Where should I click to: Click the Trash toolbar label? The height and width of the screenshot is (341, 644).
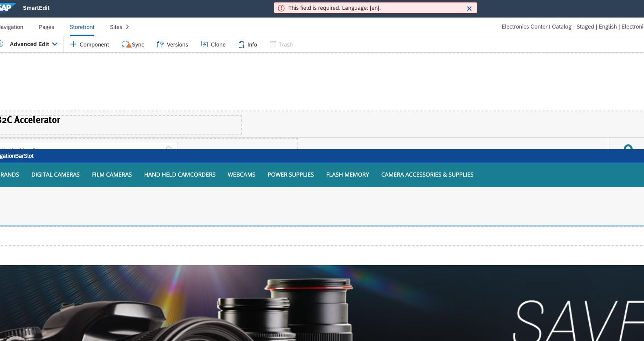pos(286,44)
